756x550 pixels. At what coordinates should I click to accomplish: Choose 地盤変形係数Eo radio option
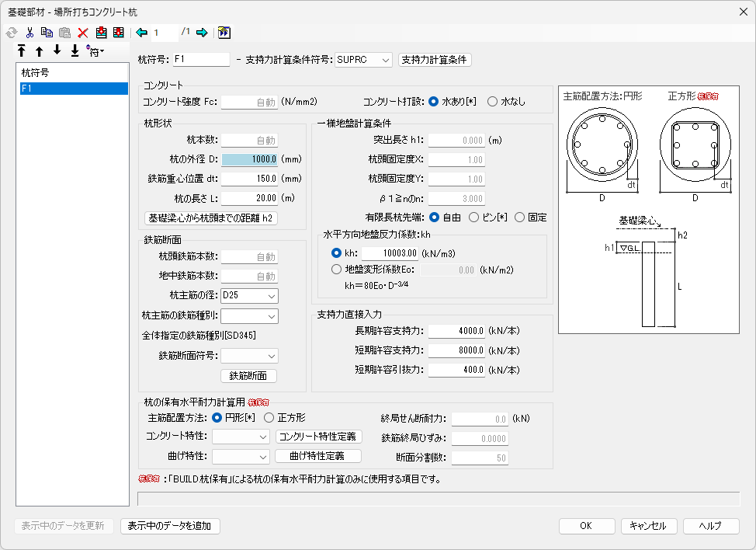pos(336,270)
